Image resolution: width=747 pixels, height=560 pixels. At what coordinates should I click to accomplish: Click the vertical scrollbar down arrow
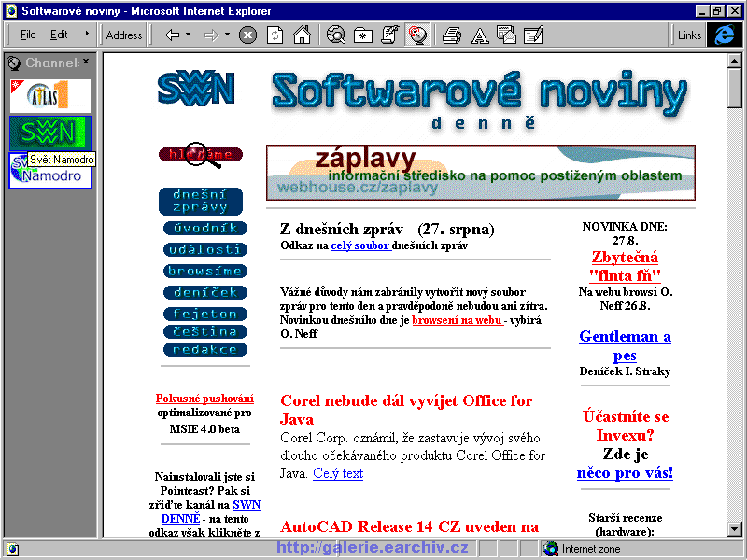(734, 529)
